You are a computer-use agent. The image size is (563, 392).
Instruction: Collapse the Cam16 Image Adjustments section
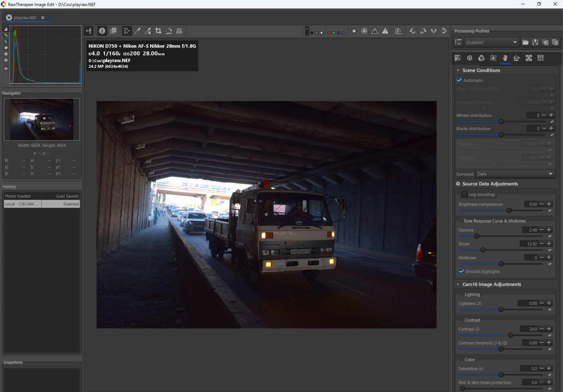tap(458, 284)
